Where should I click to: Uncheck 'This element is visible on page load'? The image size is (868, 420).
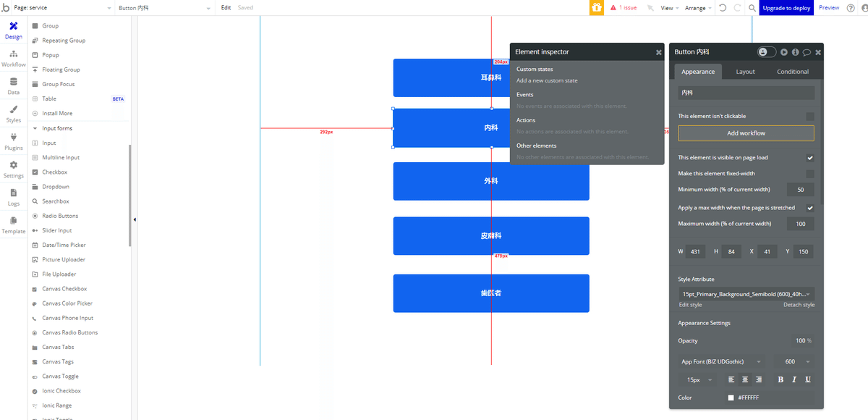810,157
